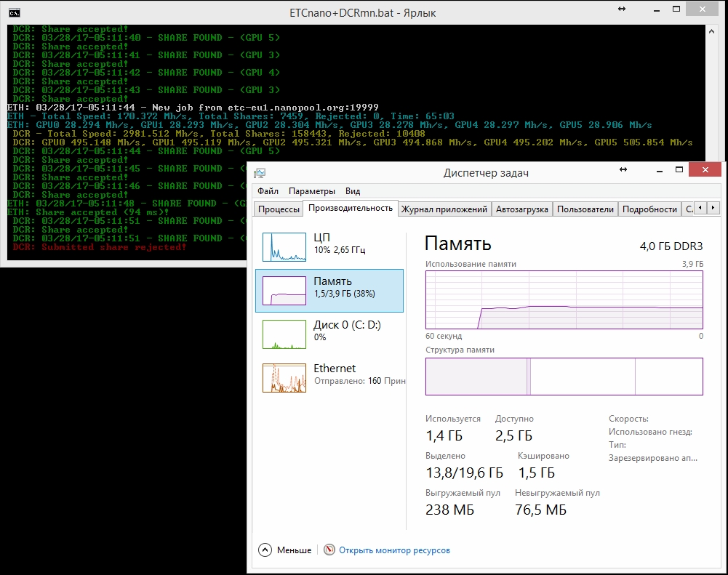Click the Структура памяти composition bar
The height and width of the screenshot is (575, 728).
click(564, 377)
